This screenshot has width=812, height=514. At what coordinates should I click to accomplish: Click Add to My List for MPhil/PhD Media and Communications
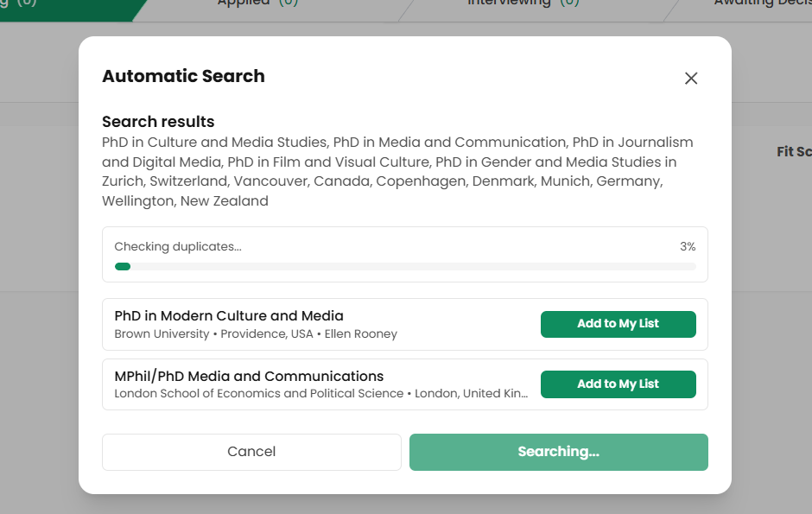coord(618,384)
